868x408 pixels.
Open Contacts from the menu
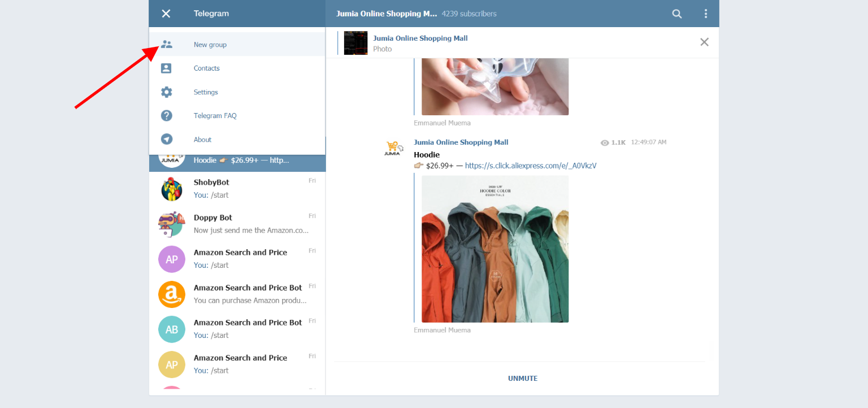(x=237, y=68)
